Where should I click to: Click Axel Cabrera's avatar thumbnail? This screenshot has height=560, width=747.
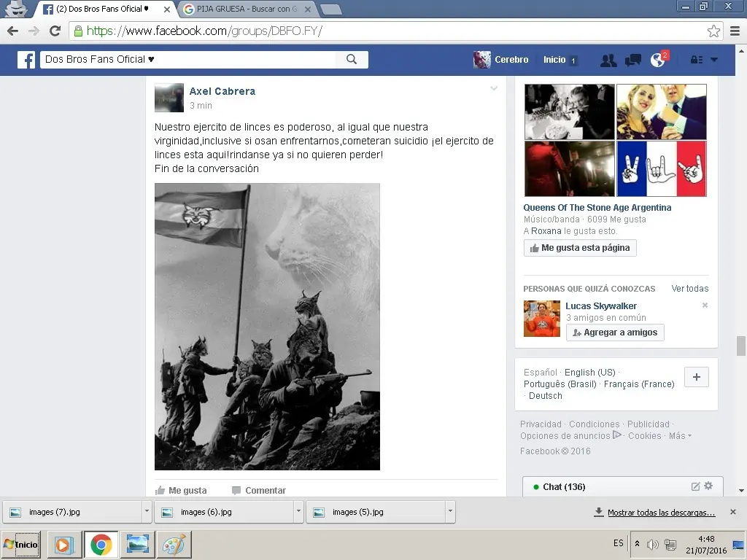point(169,98)
